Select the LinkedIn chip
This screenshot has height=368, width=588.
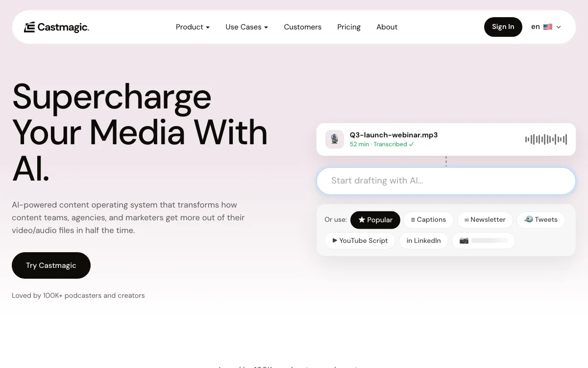tap(424, 241)
